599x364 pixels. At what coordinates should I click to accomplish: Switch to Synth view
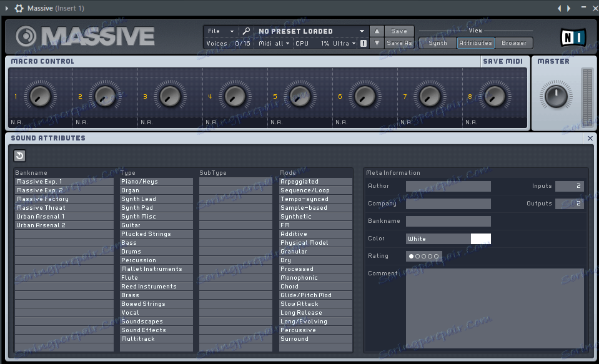[438, 43]
